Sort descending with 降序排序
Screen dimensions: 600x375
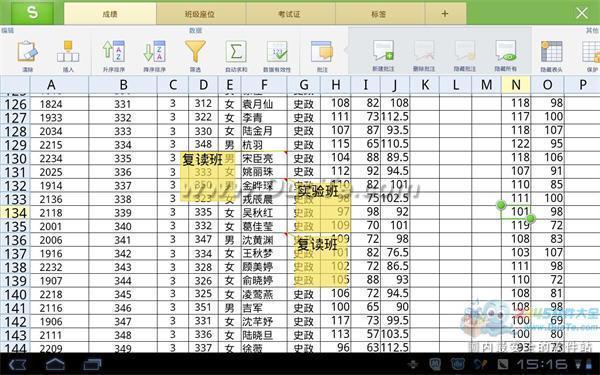coord(155,56)
